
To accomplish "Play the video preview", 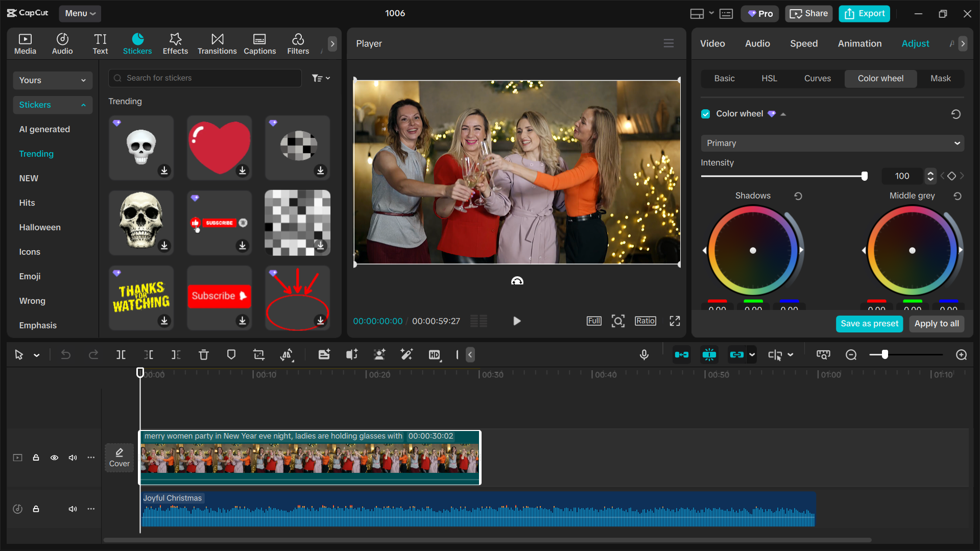I will point(516,321).
